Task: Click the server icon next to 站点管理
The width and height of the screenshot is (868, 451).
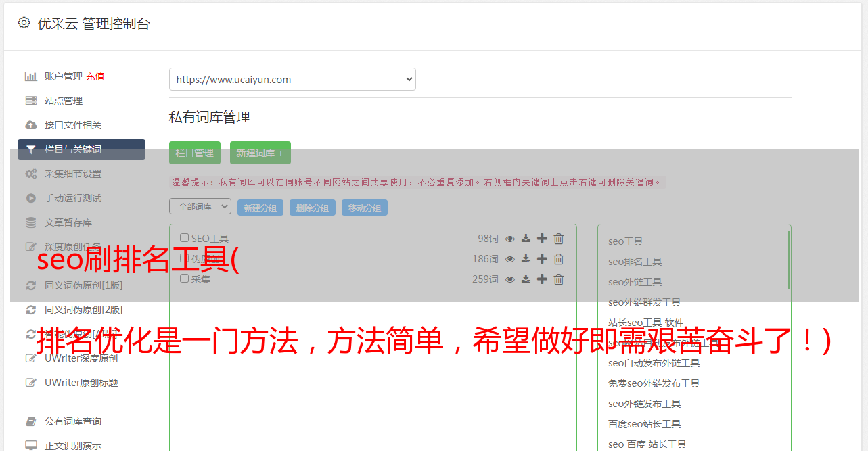Action: point(31,101)
